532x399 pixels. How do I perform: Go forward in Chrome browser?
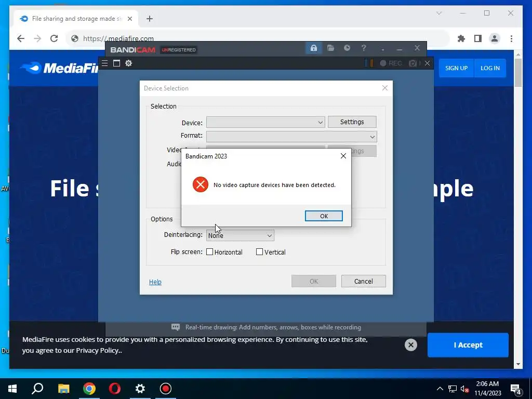(37, 38)
